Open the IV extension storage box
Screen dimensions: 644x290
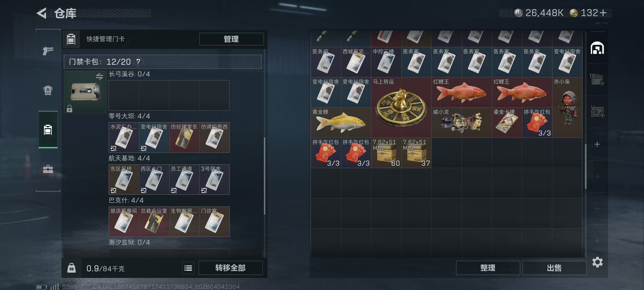coord(597,79)
